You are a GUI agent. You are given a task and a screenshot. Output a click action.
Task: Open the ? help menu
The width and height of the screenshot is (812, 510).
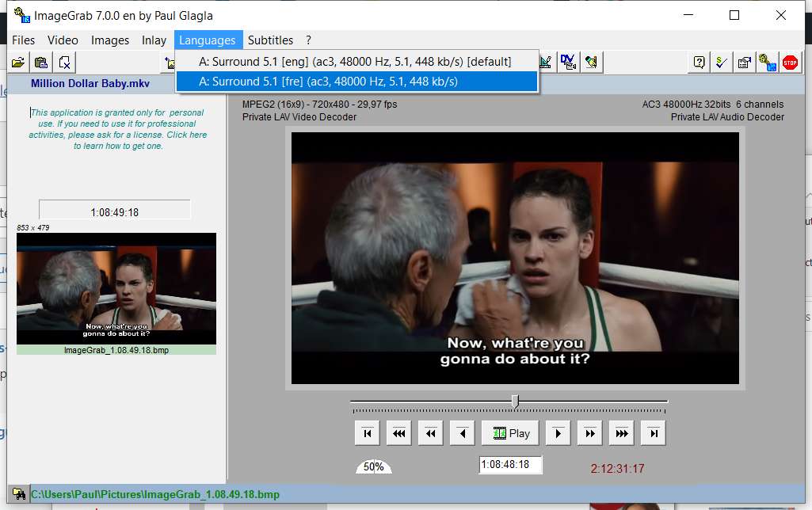(x=308, y=40)
